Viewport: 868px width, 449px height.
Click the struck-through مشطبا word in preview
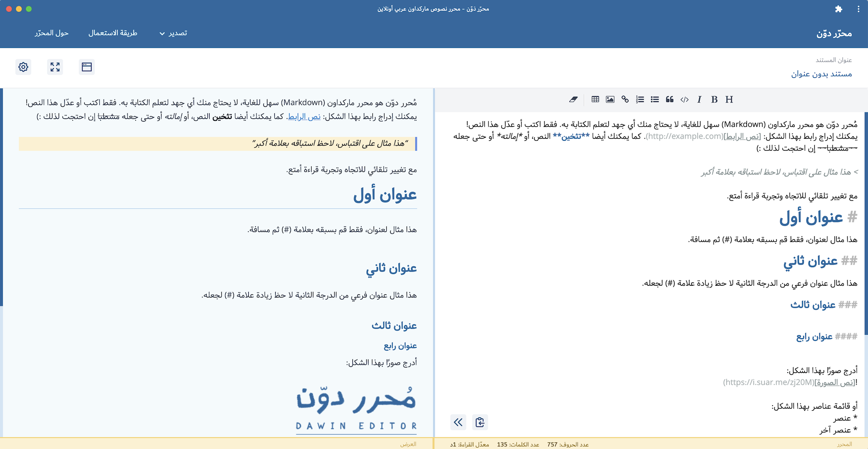[x=108, y=116]
